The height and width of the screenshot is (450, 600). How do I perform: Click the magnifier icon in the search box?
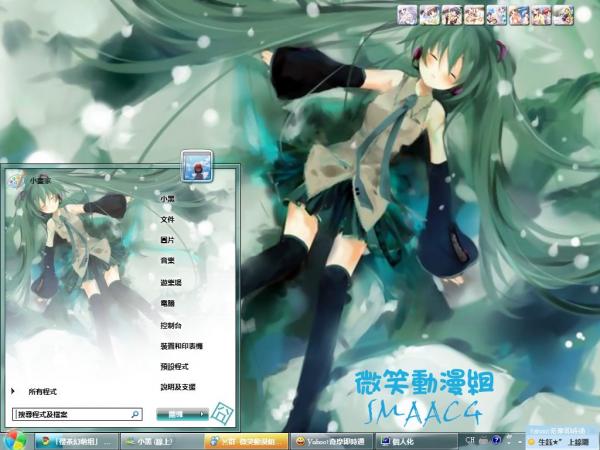(135, 414)
